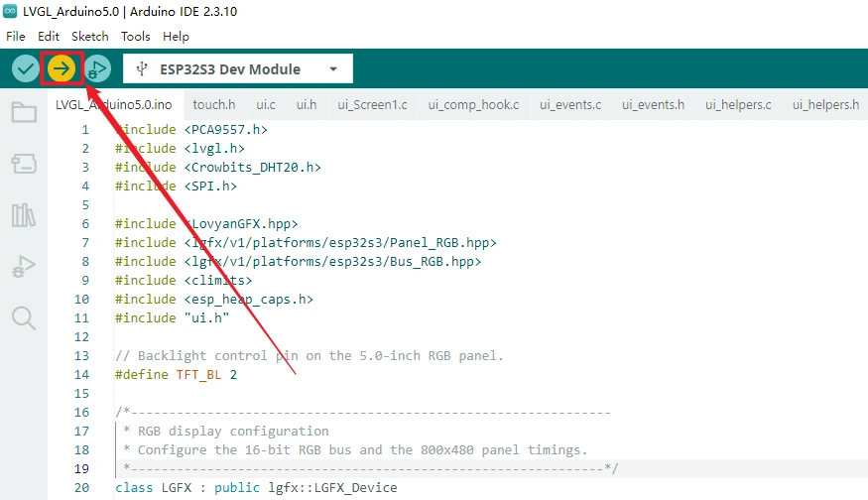The image size is (868, 500).
Task: Click the Upload arrow button
Action: click(62, 69)
